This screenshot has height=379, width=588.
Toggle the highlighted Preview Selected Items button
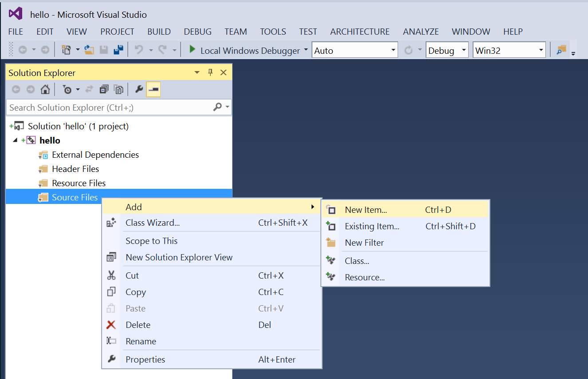coord(154,89)
